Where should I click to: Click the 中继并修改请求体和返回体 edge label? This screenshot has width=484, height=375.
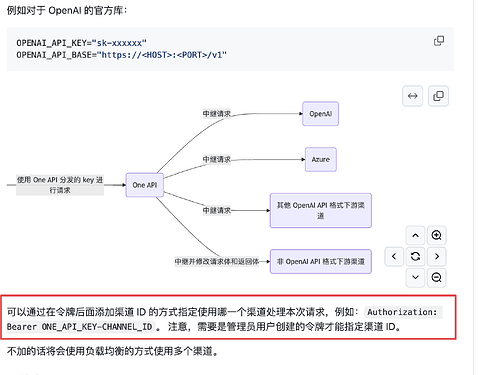click(217, 262)
